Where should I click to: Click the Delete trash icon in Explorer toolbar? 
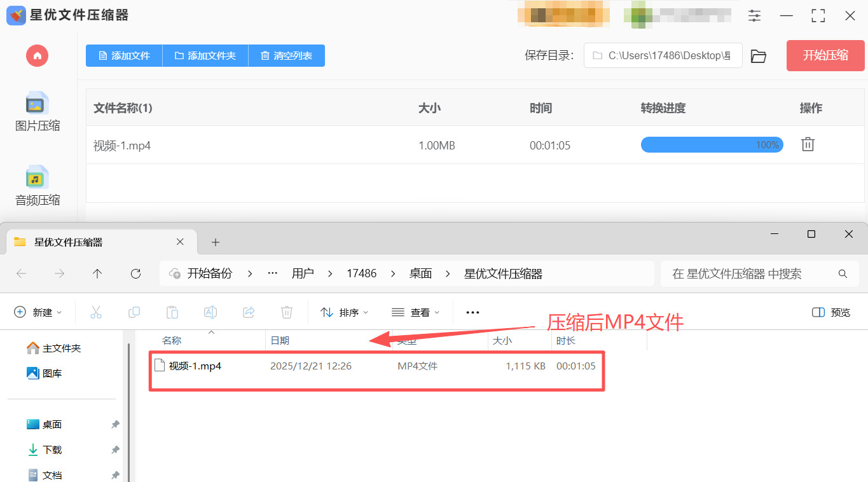[x=287, y=312]
